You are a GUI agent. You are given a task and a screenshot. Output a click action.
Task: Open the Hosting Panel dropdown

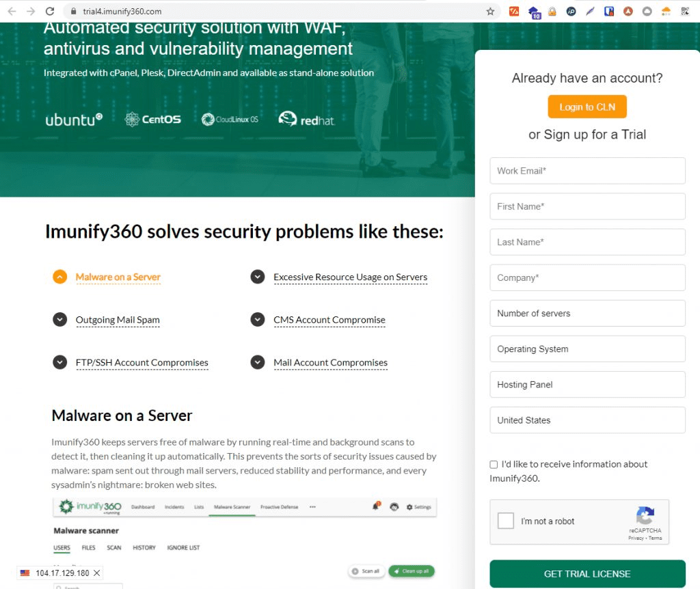click(587, 385)
